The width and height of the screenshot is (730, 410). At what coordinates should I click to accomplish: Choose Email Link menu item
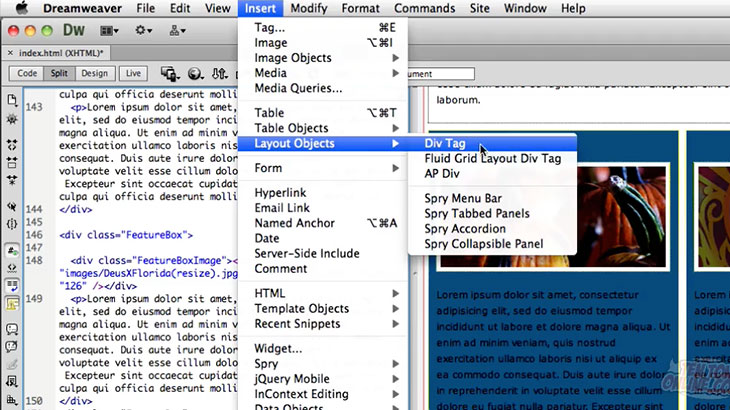point(323,208)
